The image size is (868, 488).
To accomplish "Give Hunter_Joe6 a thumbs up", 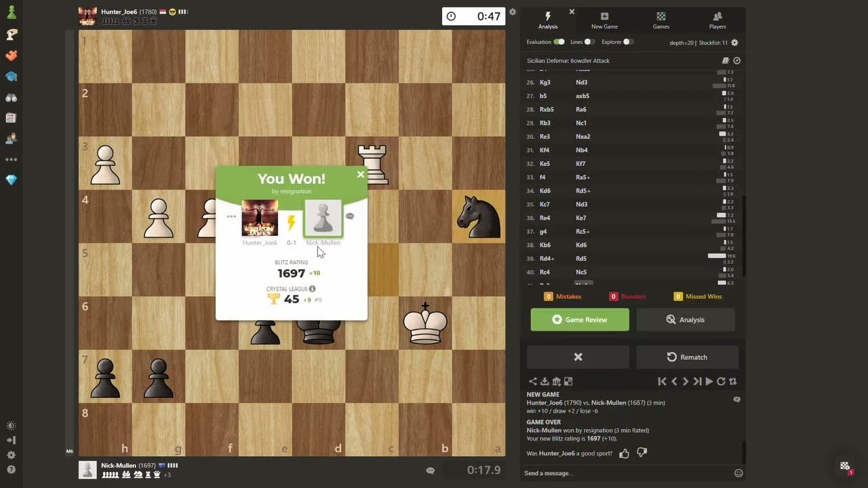I will 625,453.
